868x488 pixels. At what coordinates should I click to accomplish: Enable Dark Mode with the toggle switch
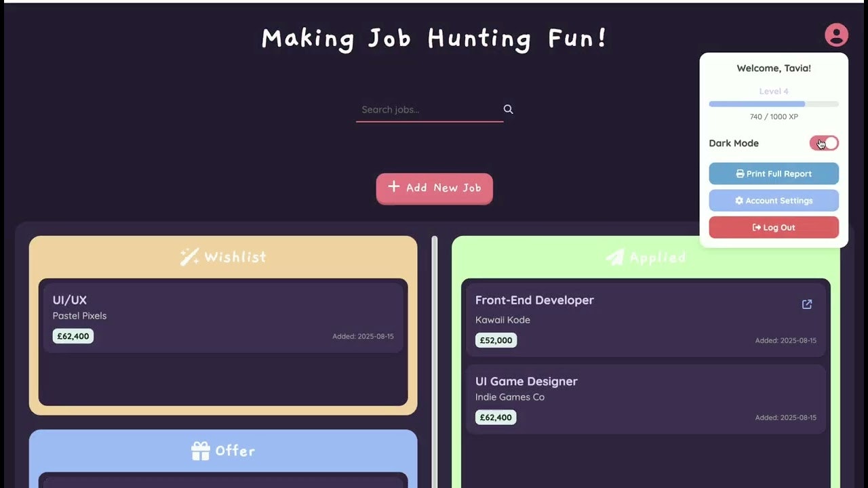point(824,143)
